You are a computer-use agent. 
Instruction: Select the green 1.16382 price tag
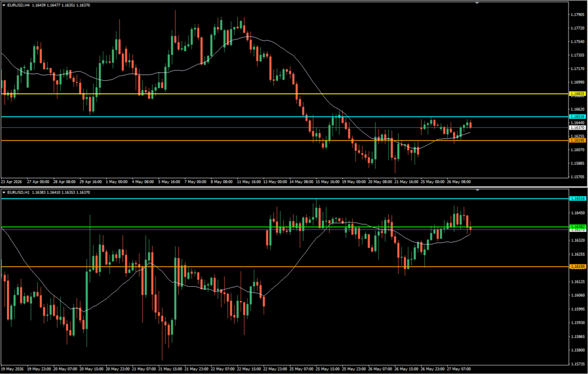coord(578,227)
